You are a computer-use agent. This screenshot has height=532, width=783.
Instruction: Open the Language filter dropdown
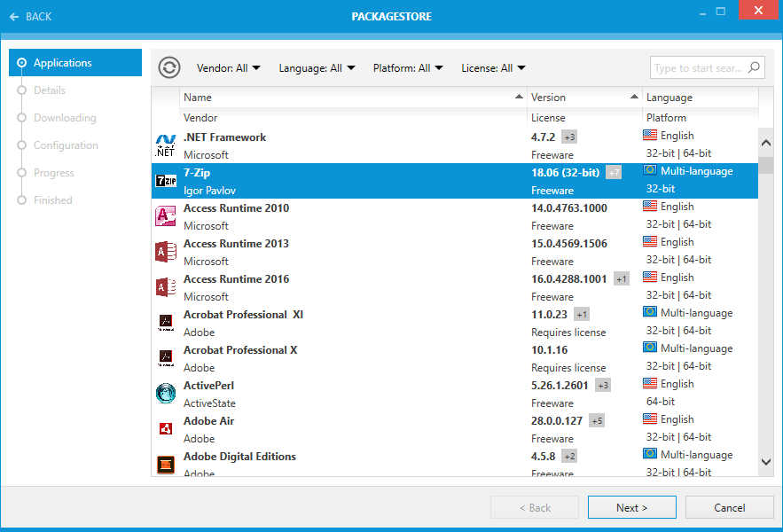coord(317,68)
